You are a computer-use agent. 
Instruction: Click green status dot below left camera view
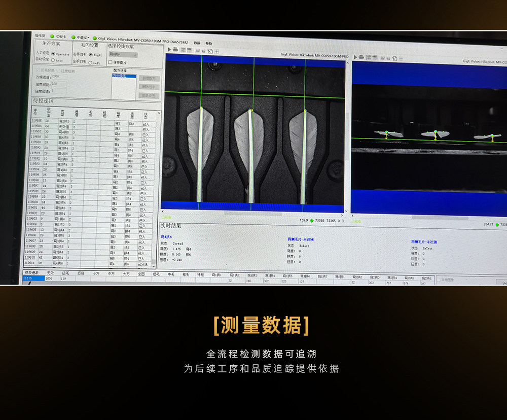pos(312,221)
